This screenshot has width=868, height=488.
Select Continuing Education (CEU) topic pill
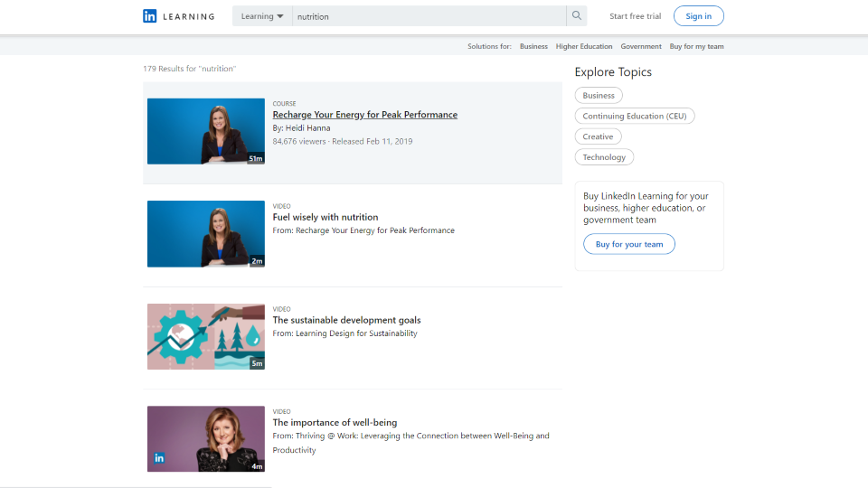point(635,116)
